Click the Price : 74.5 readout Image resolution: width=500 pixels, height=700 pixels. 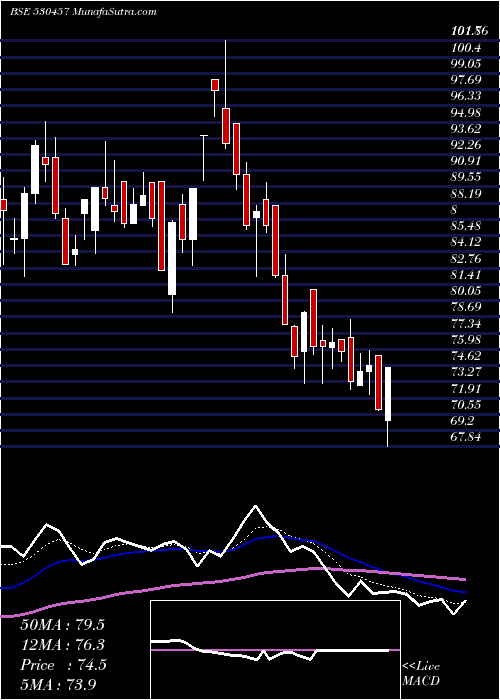(x=63, y=665)
